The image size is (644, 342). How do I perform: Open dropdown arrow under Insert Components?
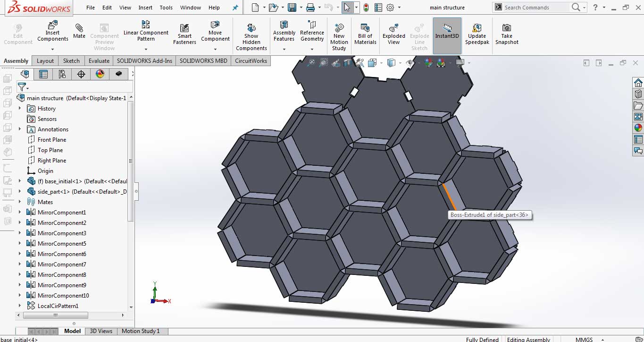52,49
